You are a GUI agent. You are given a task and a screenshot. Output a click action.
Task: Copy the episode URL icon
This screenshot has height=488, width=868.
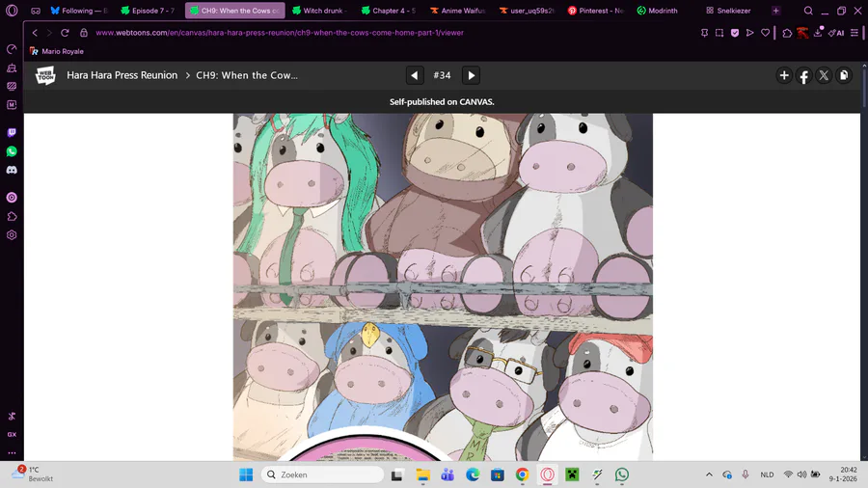[844, 75]
